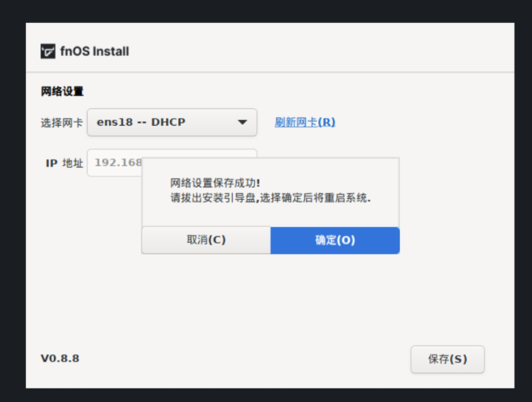Confirm reboot with 确定(O) button

335,240
